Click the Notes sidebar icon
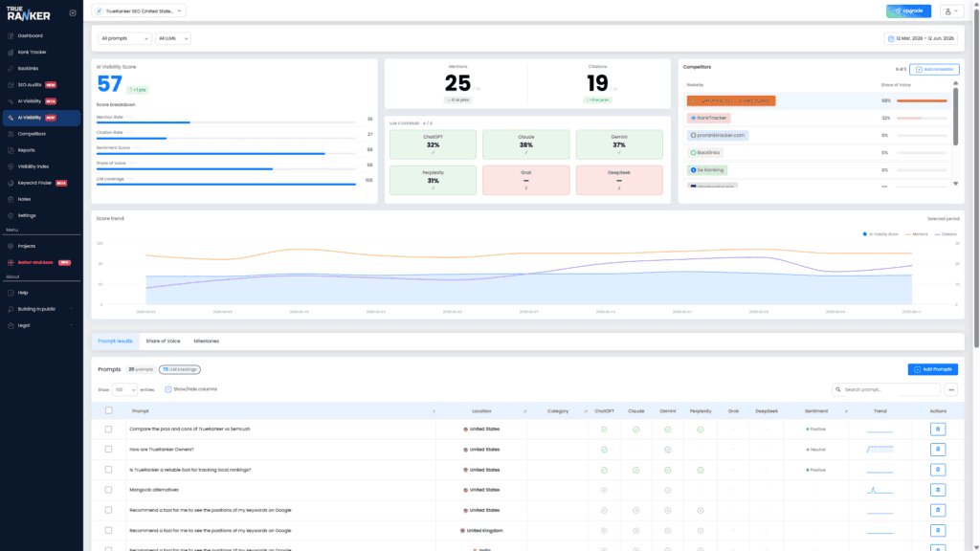The width and height of the screenshot is (980, 551). 11,199
